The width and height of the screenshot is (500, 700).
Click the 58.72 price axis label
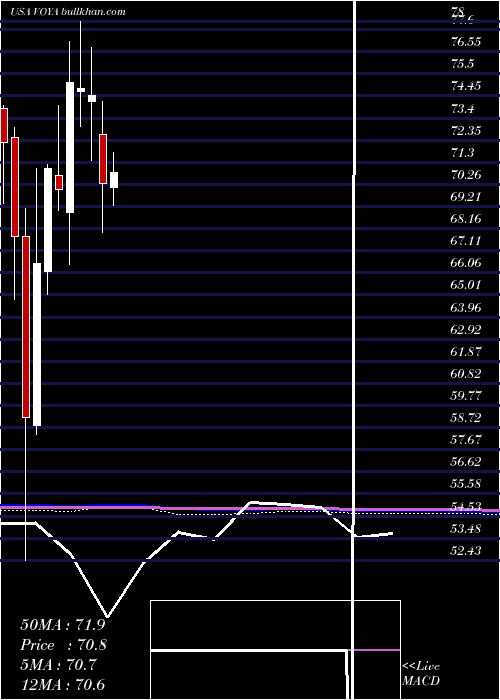(x=467, y=418)
